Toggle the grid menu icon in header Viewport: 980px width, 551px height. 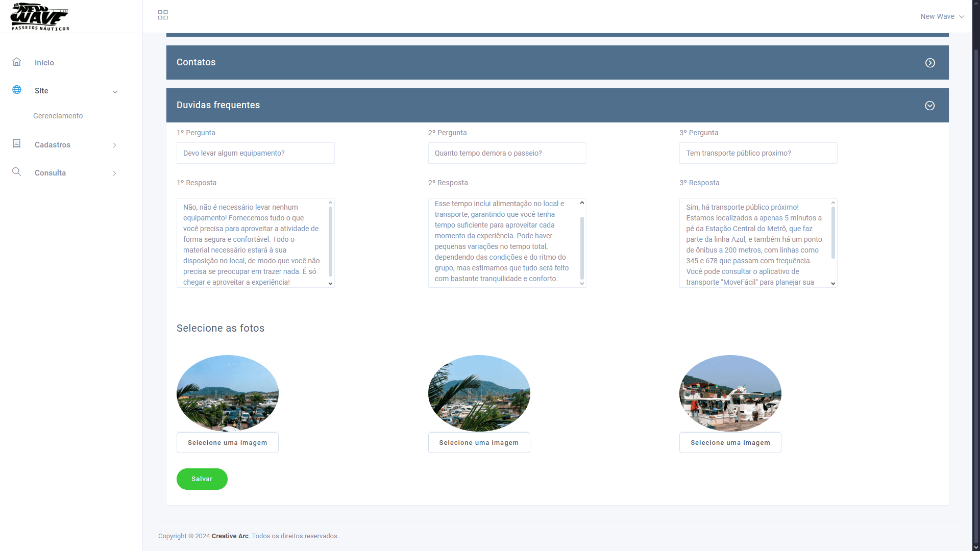(x=163, y=15)
